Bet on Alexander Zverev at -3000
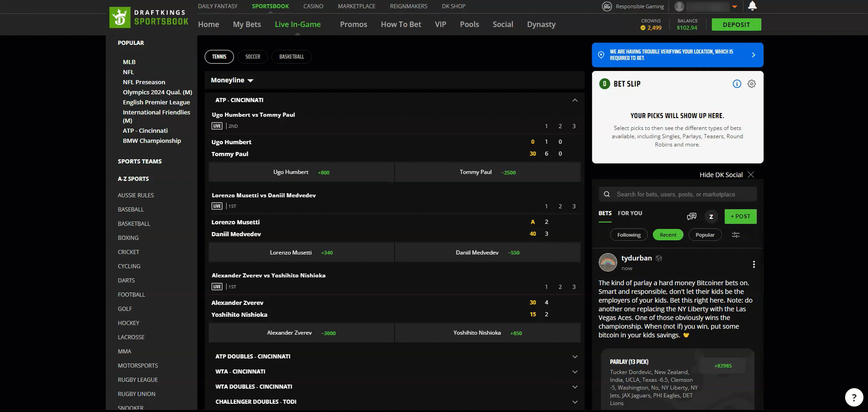 tap(301, 333)
